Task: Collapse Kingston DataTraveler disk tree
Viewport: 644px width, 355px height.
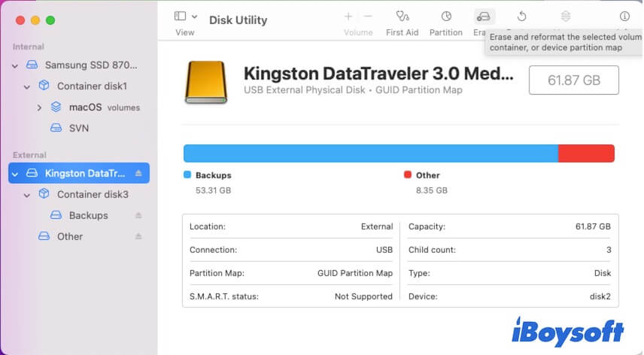Action: tap(15, 174)
